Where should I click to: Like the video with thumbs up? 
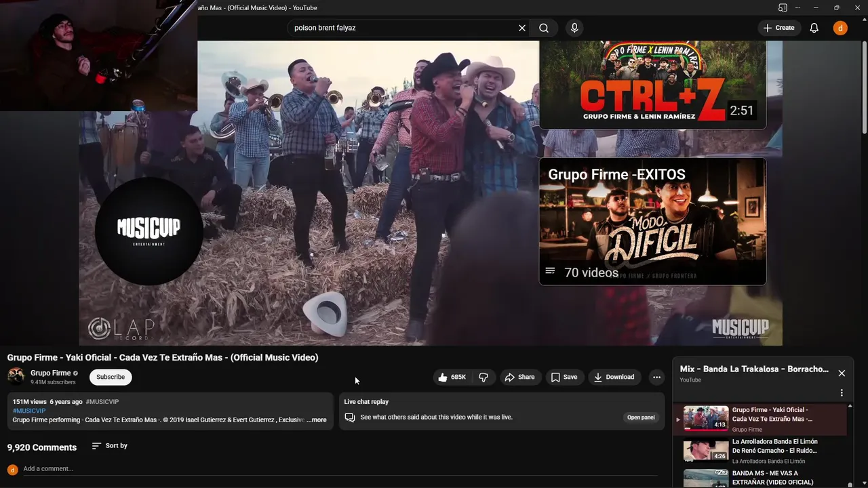(x=452, y=377)
